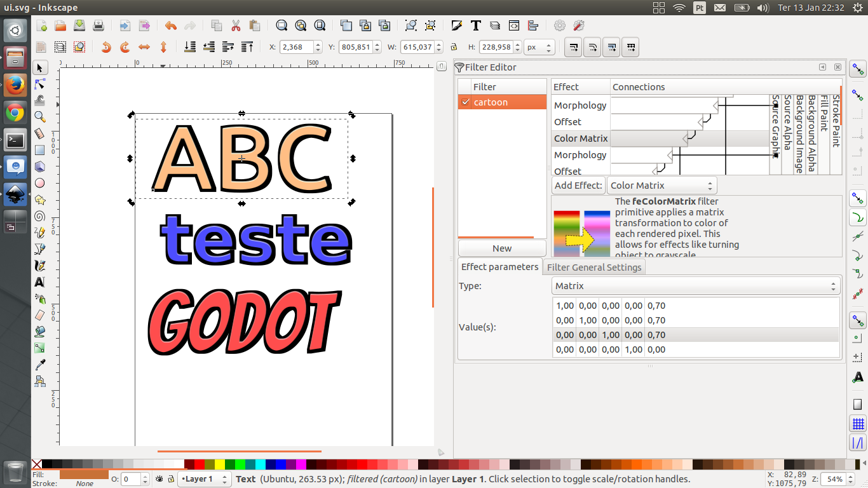The image size is (868, 488).
Task: Open the px units dropdown
Action: pos(539,47)
